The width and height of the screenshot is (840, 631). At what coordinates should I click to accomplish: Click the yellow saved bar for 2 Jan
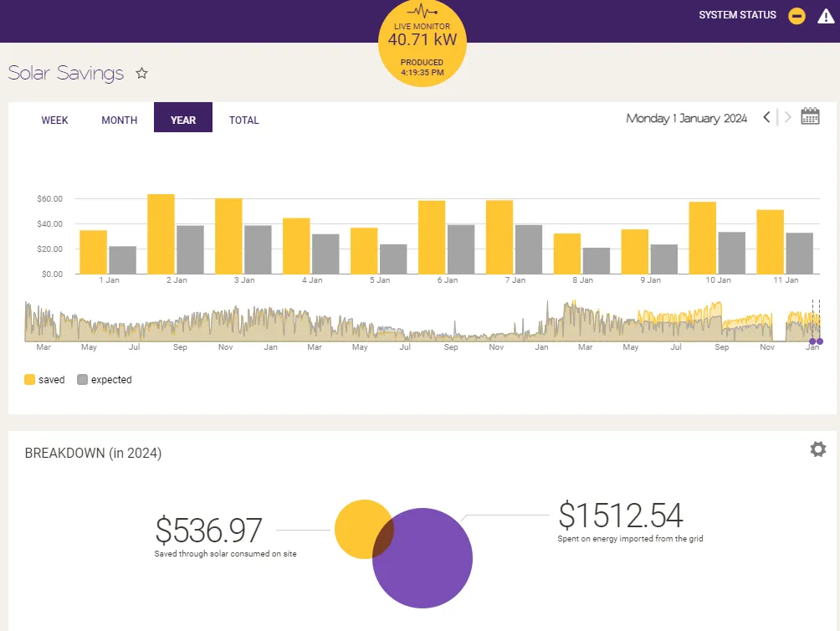tap(161, 234)
